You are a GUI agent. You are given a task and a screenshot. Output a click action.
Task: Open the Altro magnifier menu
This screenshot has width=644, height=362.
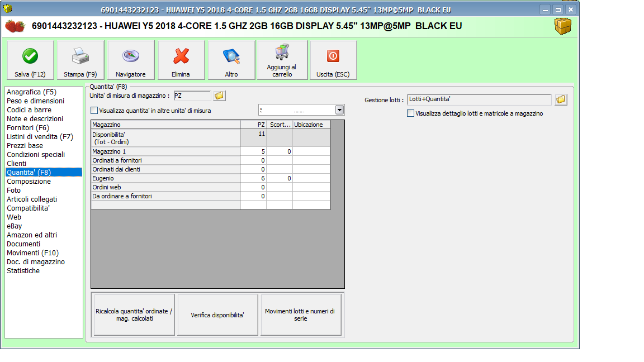click(231, 60)
